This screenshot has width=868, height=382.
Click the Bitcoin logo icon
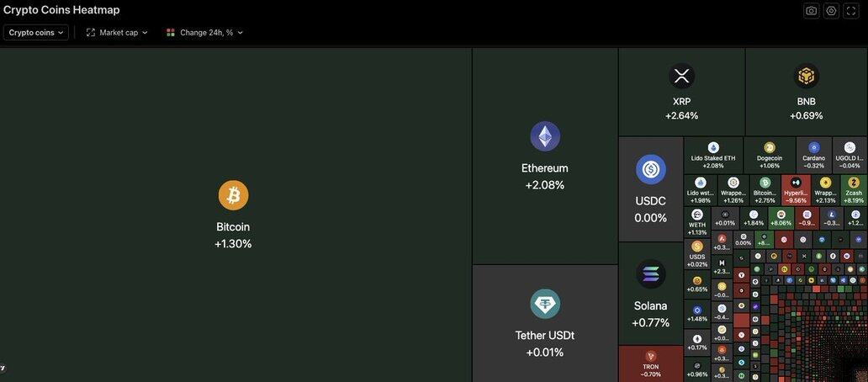point(233,195)
